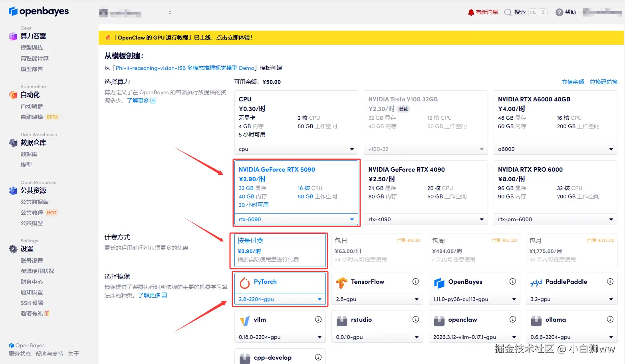The height and width of the screenshot is (364, 625).
Task: Open info icon for PaddlePaddle image
Action: coord(610,281)
